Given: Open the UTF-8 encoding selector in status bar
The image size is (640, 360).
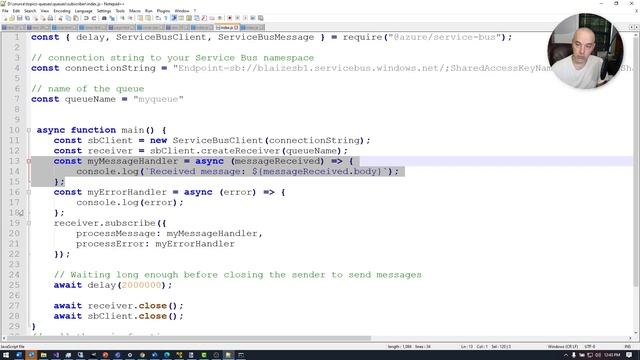Looking at the screenshot, I should pyautogui.click(x=589, y=347).
